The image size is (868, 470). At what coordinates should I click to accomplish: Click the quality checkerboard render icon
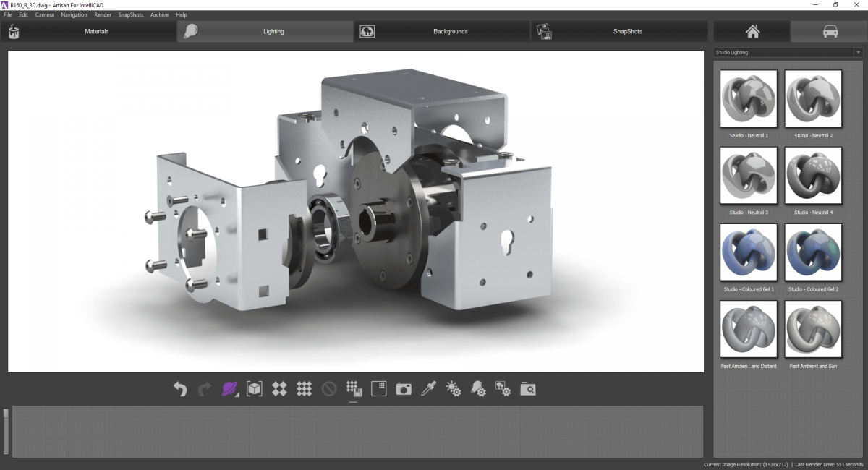click(304, 388)
